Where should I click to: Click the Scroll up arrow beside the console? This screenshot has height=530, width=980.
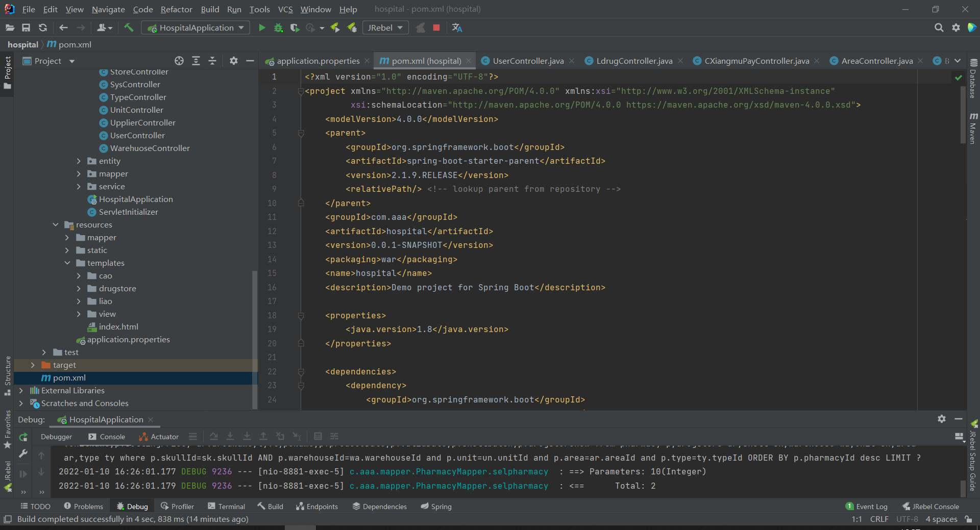41,455
